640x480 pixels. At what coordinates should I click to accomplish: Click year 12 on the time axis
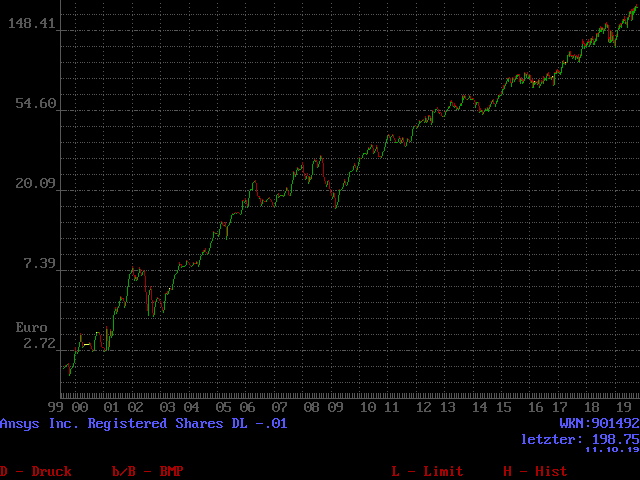(x=423, y=407)
